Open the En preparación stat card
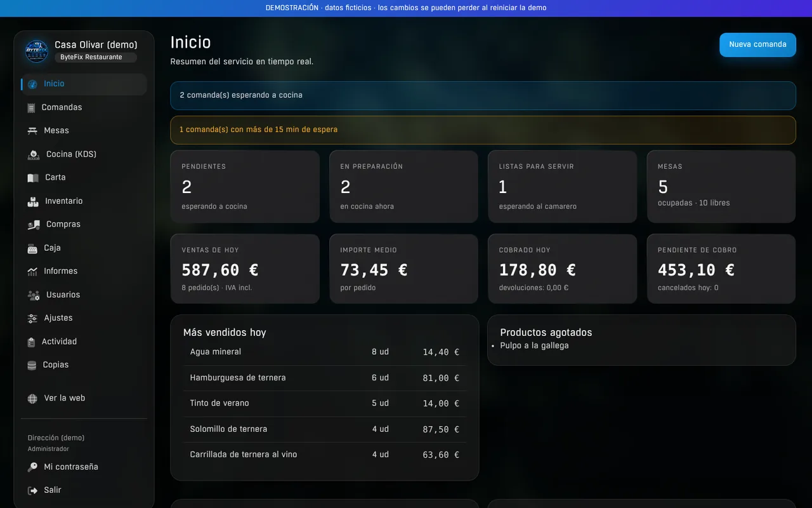Viewport: 812px width, 508px height. click(403, 187)
